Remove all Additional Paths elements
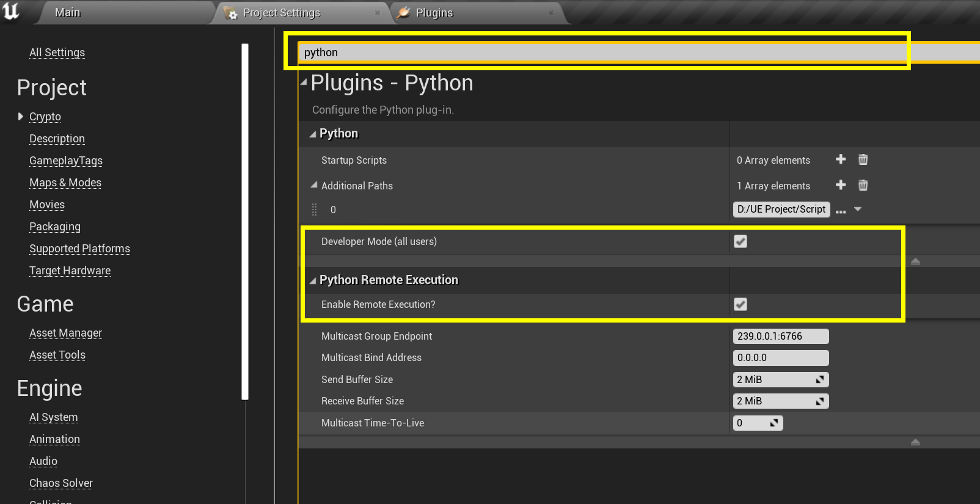Image resolution: width=980 pixels, height=504 pixels. click(863, 185)
